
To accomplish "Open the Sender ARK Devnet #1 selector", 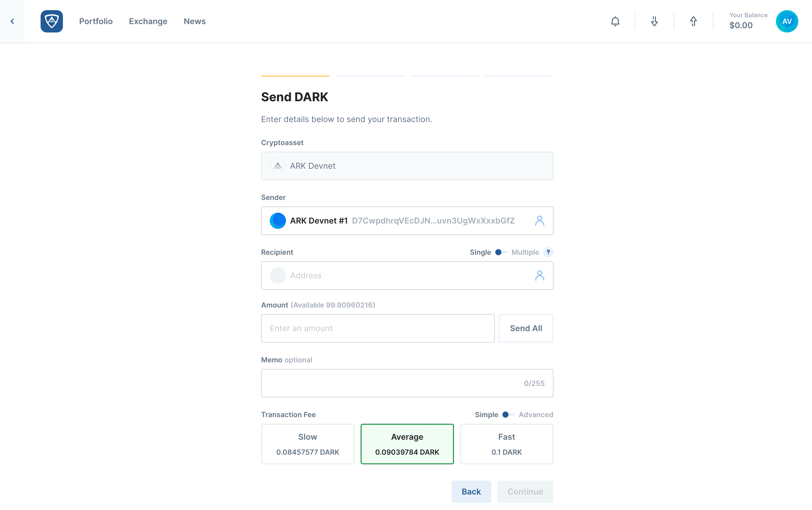I will pos(407,221).
